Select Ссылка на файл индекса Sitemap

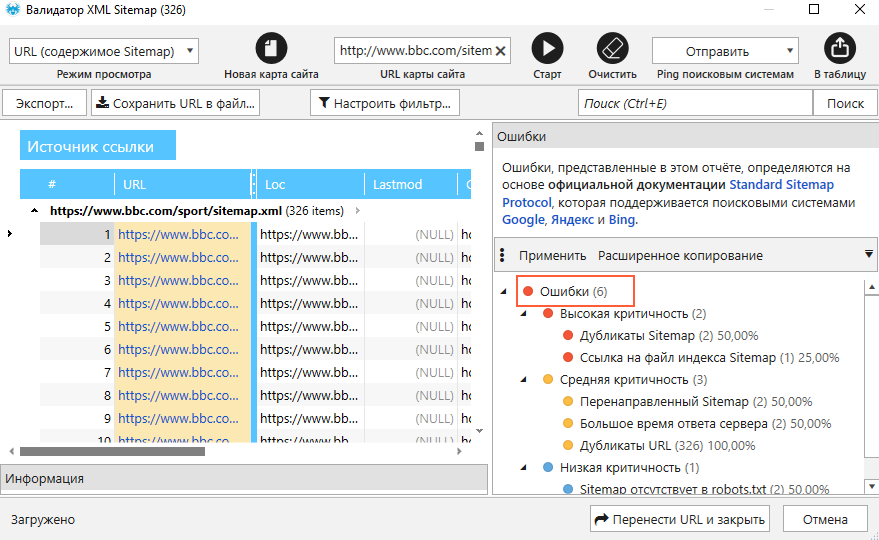pyautogui.click(x=709, y=357)
